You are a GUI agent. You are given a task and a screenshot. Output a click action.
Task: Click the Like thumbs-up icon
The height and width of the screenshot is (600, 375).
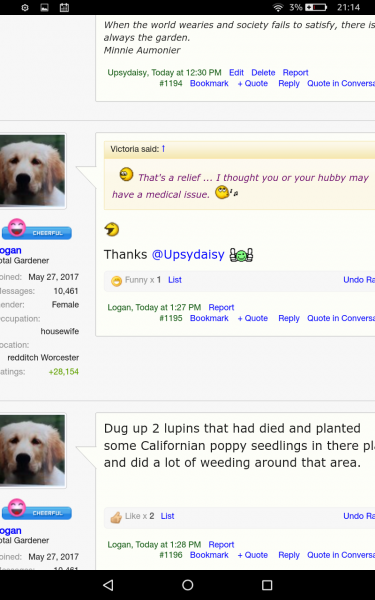click(116, 517)
